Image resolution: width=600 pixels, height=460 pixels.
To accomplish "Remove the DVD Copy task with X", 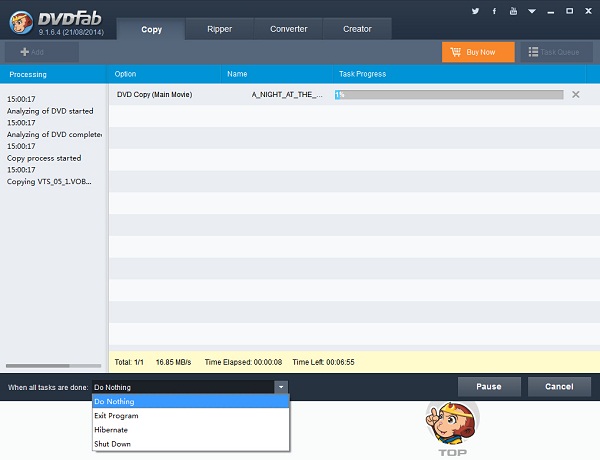I will tap(576, 95).
